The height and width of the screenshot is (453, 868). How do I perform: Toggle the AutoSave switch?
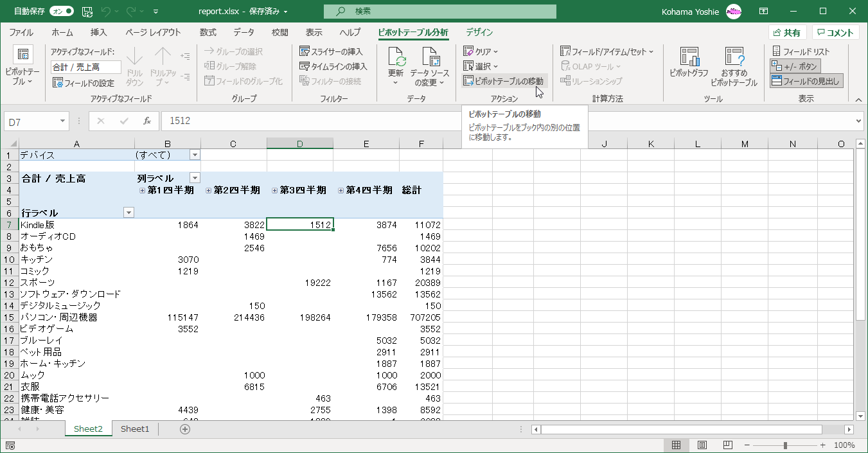61,12
